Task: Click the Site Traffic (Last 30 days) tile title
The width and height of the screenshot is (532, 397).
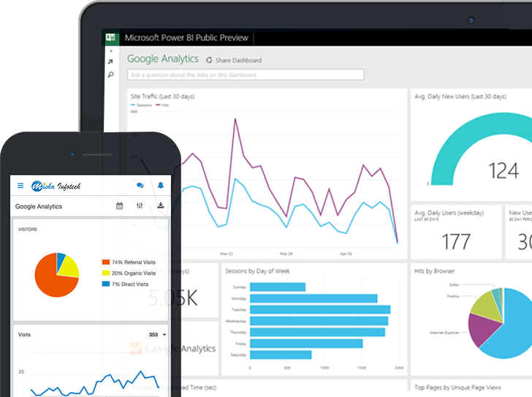Action: pos(162,97)
